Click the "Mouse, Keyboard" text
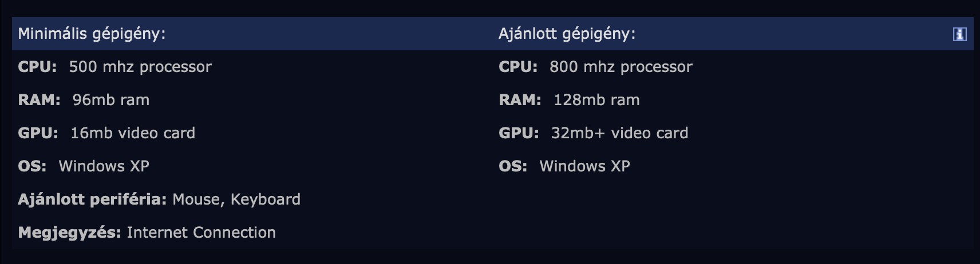The width and height of the screenshot is (980, 264). [236, 199]
